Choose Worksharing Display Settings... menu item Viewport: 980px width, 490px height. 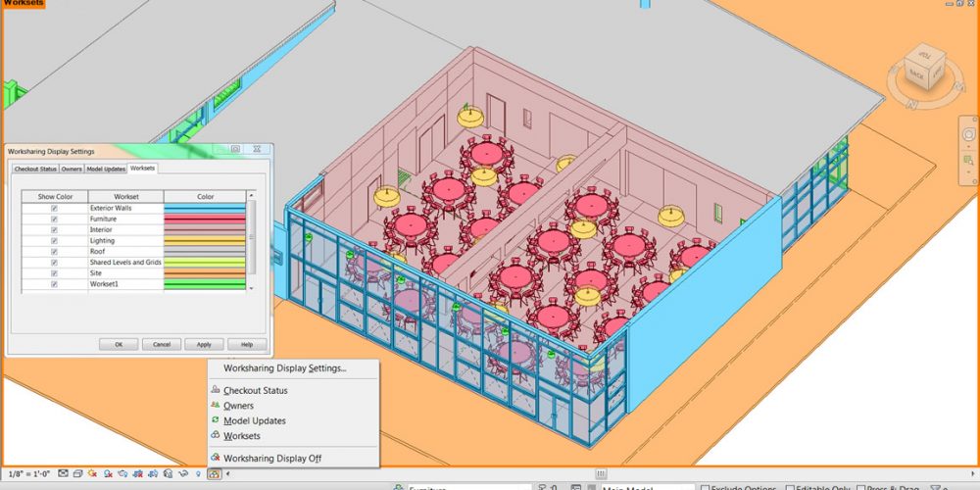point(284,368)
